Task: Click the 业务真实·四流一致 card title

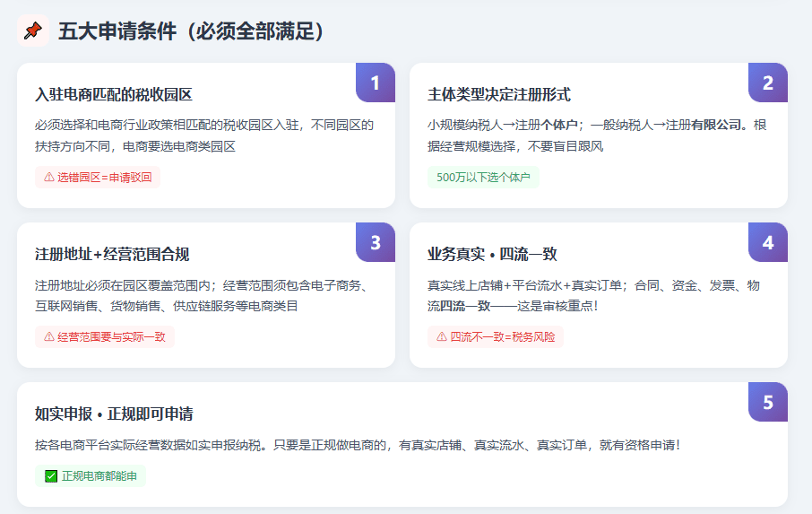Action: click(x=492, y=255)
